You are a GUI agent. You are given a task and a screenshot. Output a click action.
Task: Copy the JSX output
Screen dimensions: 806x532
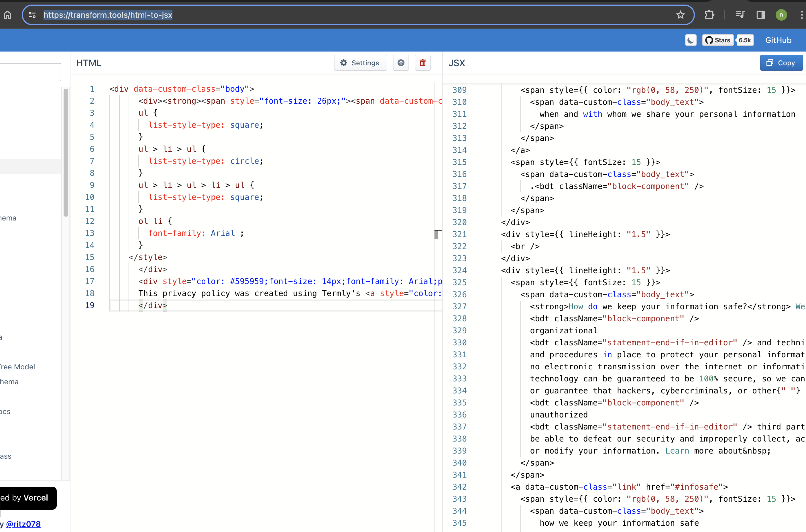781,63
